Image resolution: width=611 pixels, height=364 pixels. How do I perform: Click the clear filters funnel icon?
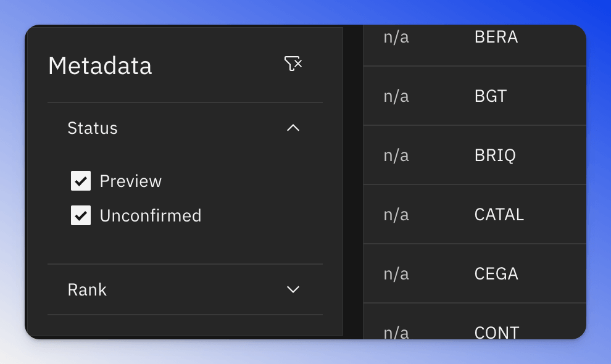coord(293,64)
